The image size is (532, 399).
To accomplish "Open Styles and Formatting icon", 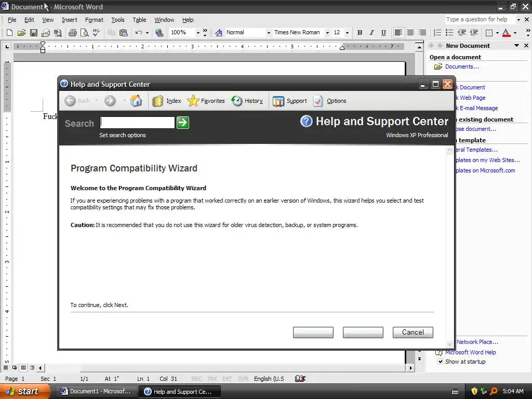I will tap(219, 33).
